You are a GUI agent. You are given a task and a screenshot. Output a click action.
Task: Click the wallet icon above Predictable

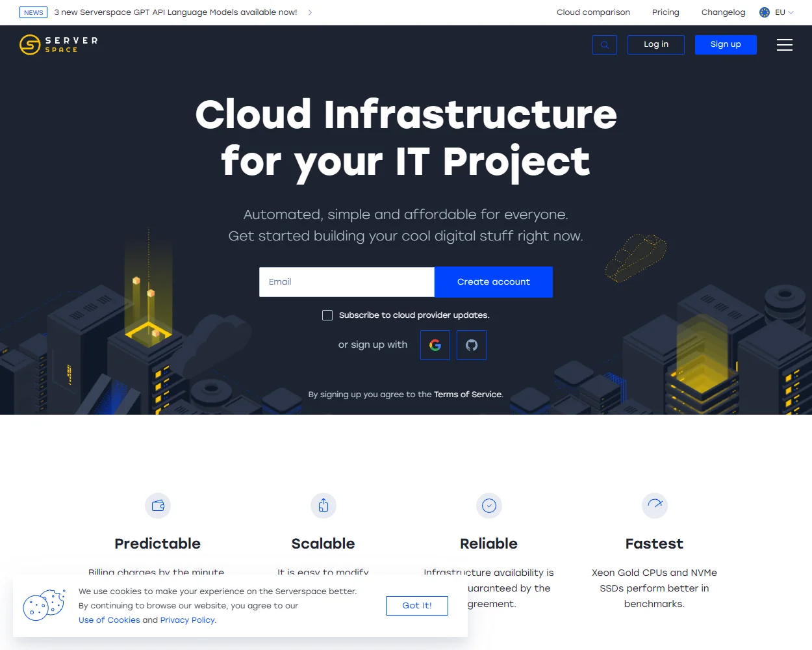click(x=157, y=506)
